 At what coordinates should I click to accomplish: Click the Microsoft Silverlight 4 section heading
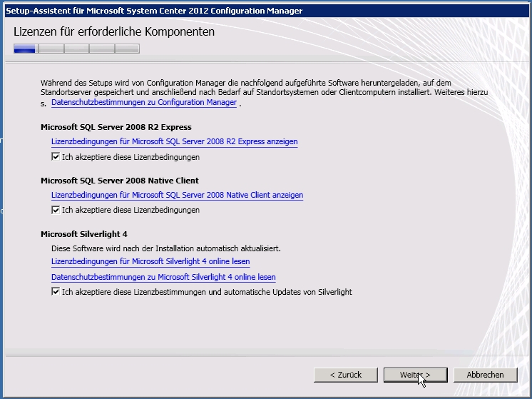click(84, 234)
